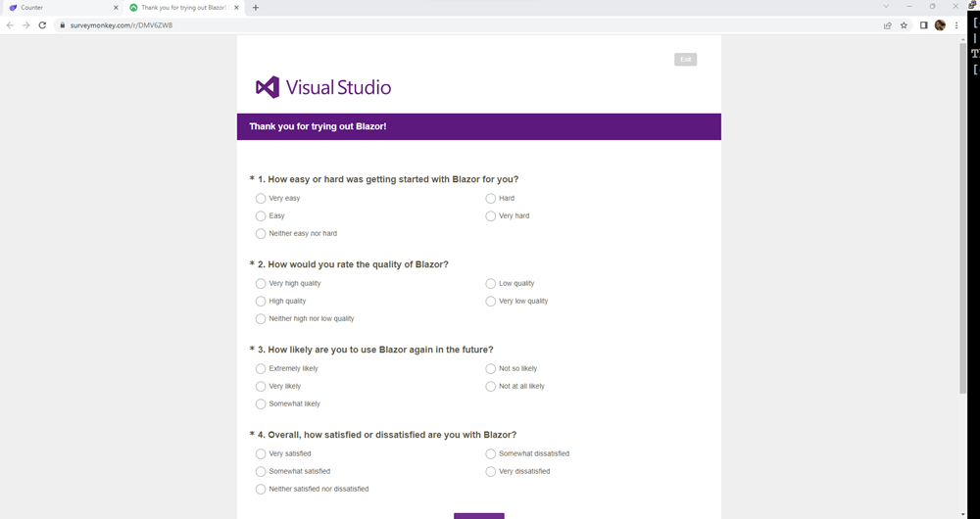980x519 pixels.
Task: Select Not so likely
Action: pyautogui.click(x=491, y=368)
